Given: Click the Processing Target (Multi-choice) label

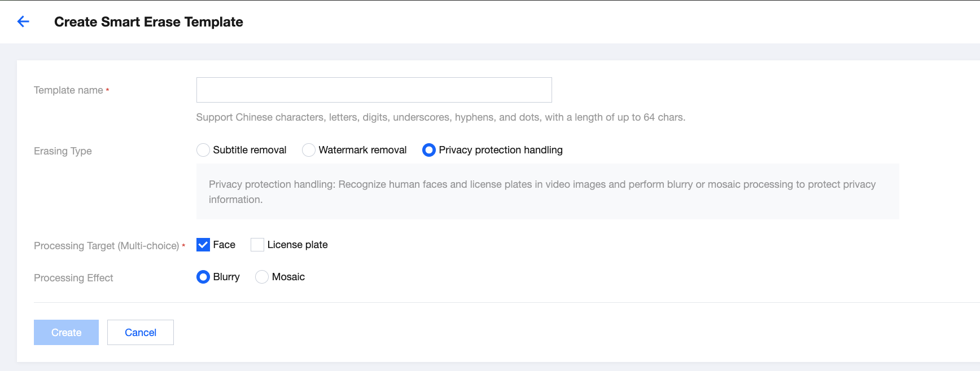Looking at the screenshot, I should (106, 246).
